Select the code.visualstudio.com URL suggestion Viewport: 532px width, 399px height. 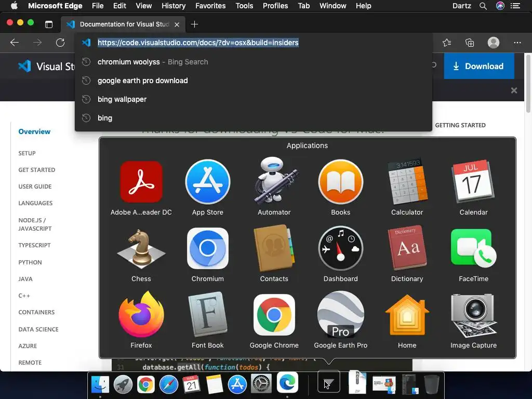(254, 43)
